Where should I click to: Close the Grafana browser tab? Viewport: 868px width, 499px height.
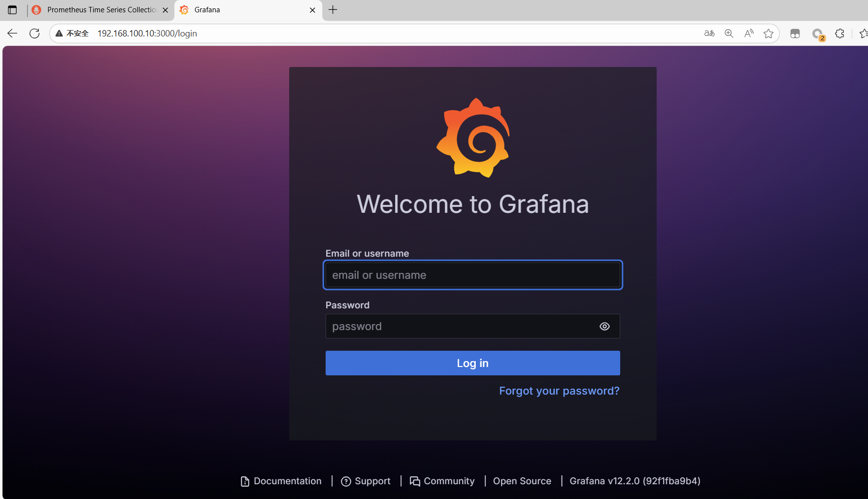(312, 10)
